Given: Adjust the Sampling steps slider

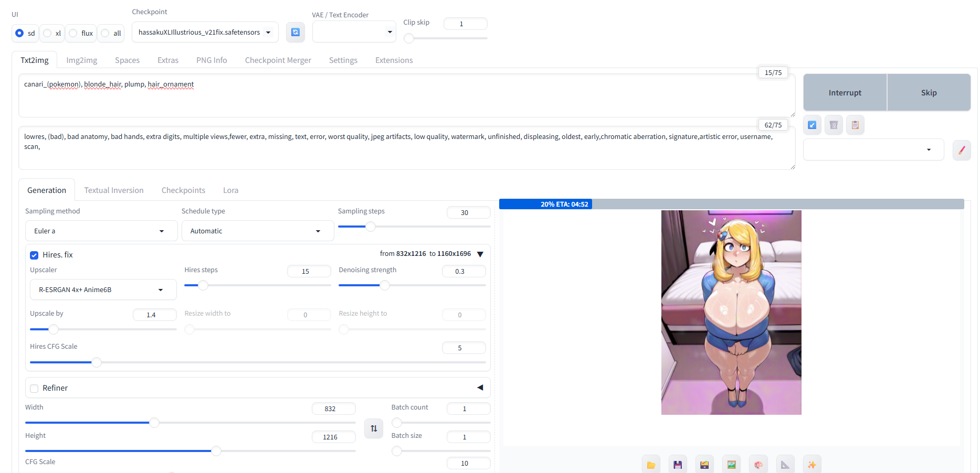Looking at the screenshot, I should [x=414, y=227].
